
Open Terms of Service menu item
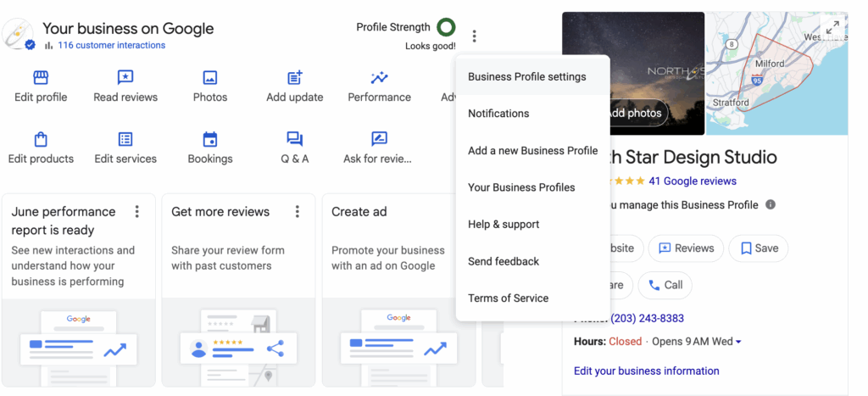point(532,298)
